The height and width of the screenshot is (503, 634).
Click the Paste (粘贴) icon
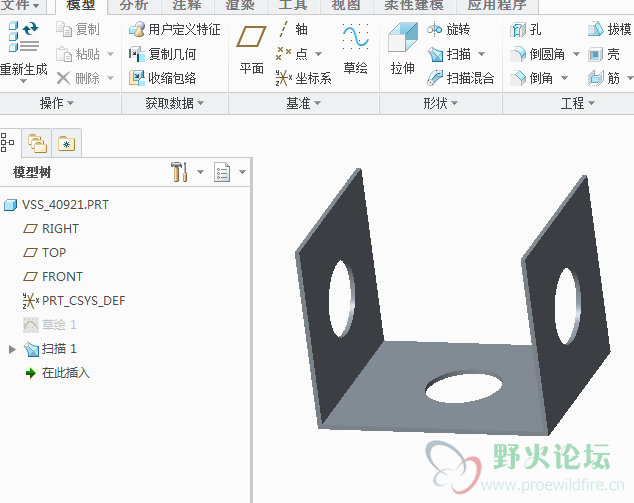point(64,54)
